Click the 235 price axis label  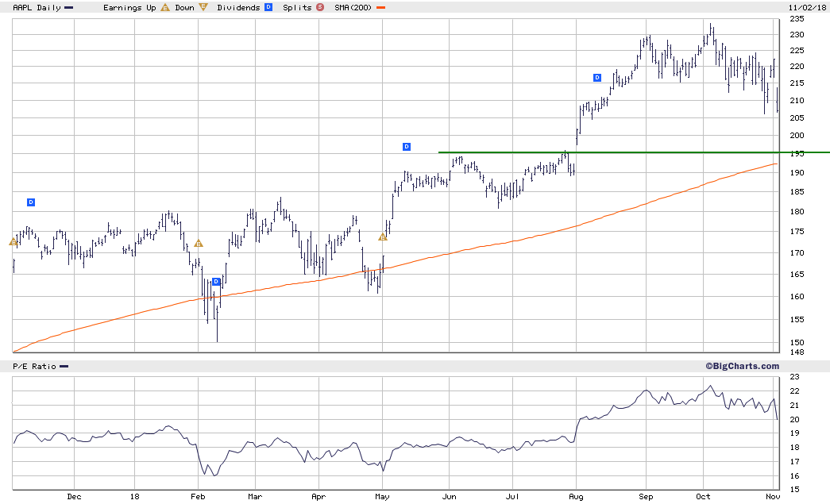coord(797,19)
